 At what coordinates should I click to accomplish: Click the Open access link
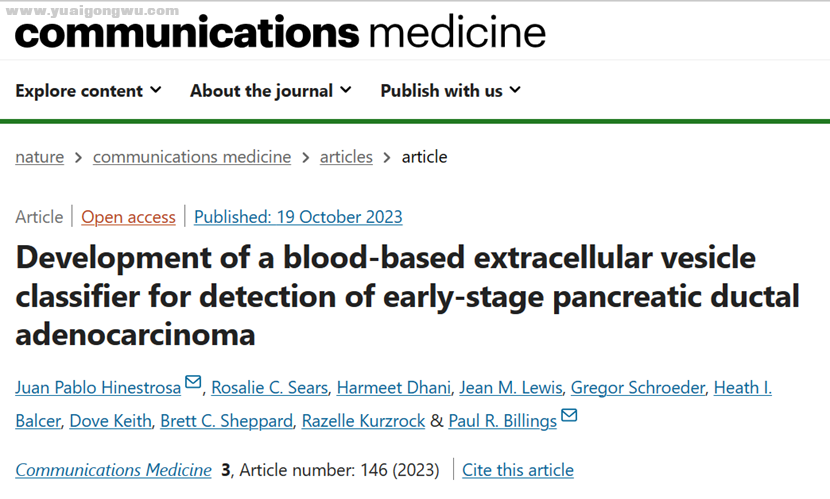(128, 217)
